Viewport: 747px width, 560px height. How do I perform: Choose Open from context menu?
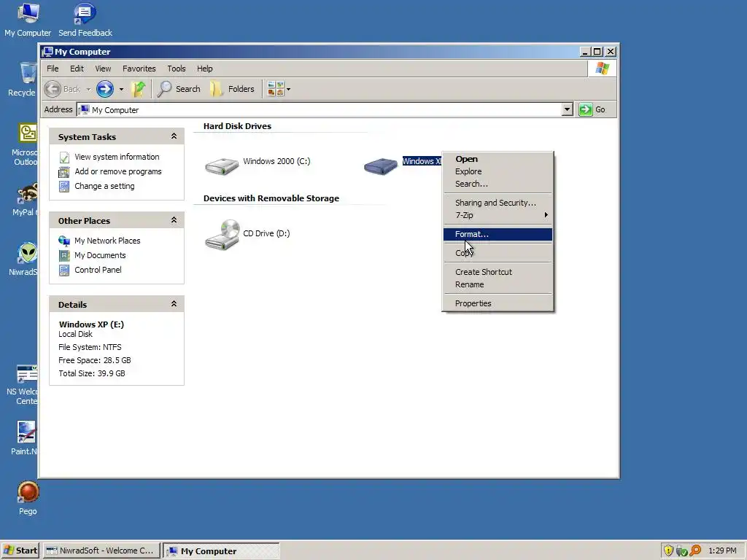pos(498,159)
